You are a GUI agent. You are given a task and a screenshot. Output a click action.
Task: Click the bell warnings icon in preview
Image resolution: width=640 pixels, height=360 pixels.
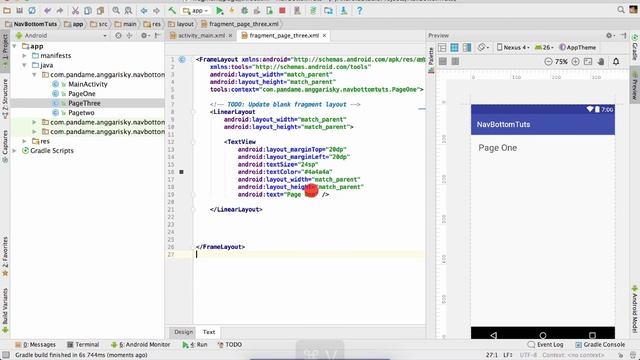pos(616,62)
